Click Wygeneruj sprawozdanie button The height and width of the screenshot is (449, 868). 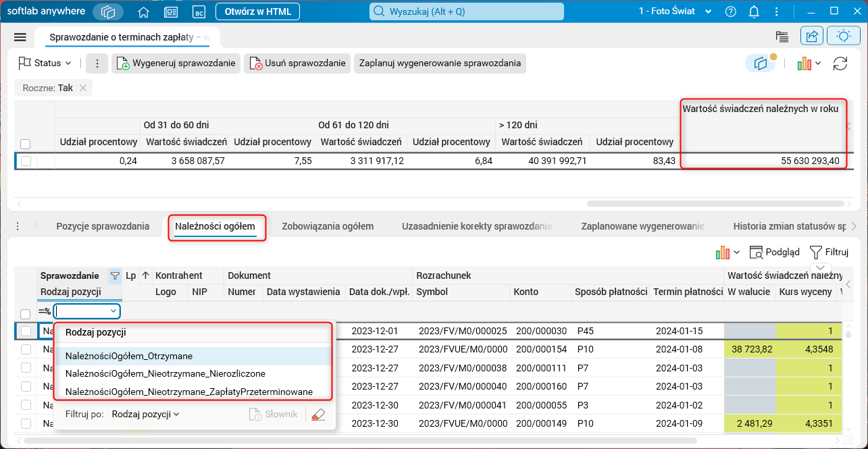(x=176, y=63)
